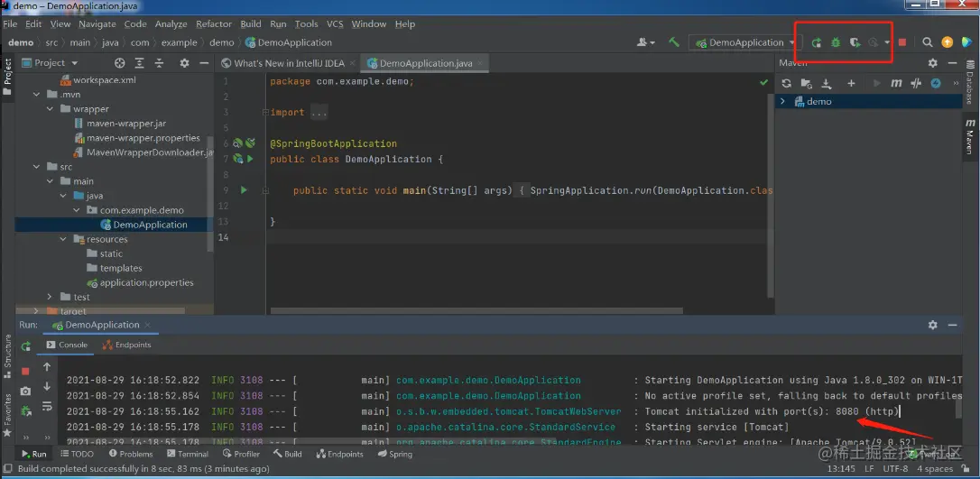Viewport: 980px width, 479px height.
Task: Expand demo node in Maven panel
Action: pos(782,101)
